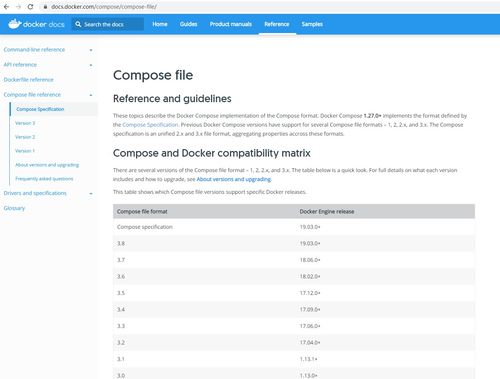Viewport: 500px width, 379px height.
Task: Click the docs.docker.com address bar URL
Action: click(x=104, y=7)
